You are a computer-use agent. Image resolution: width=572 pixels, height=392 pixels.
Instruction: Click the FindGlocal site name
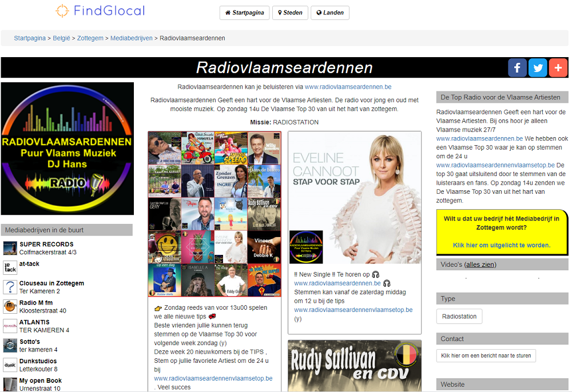109,10
